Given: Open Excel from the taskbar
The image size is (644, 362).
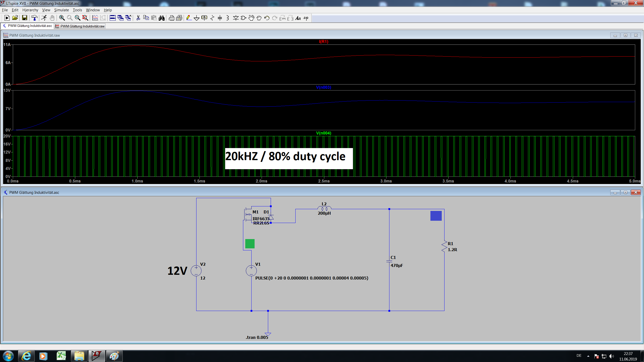Looking at the screenshot, I should pyautogui.click(x=61, y=356).
